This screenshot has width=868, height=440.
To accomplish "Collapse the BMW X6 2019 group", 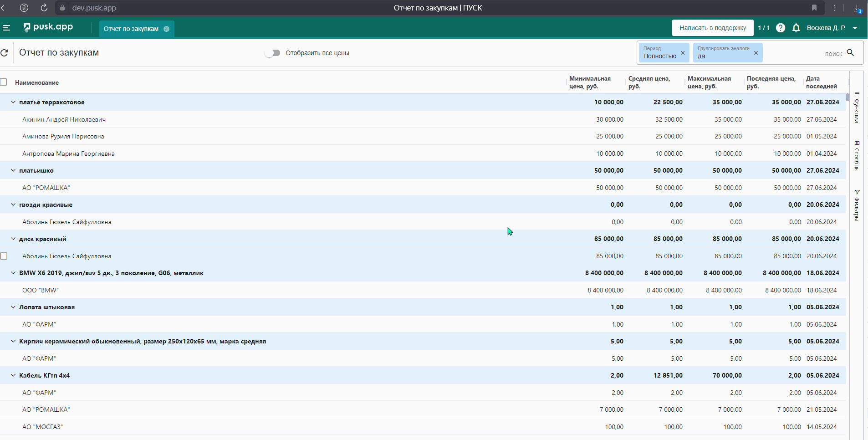I will click(x=13, y=273).
